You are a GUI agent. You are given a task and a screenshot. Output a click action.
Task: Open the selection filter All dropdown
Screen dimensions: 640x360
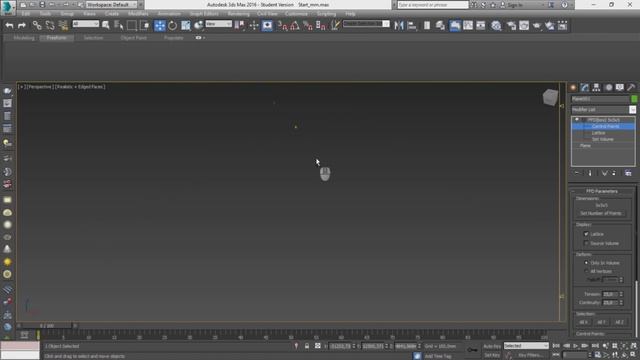pos(86,24)
